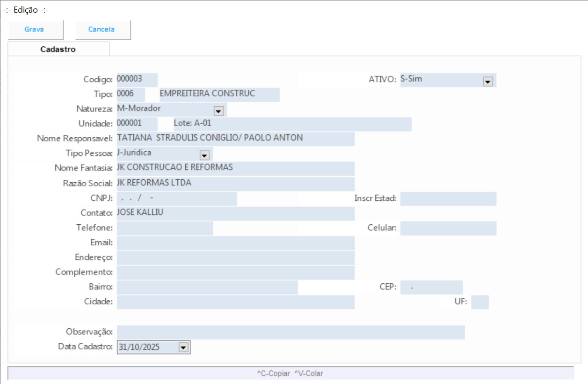Focus the Celular input field
This screenshot has height=384, width=588.
(x=448, y=228)
